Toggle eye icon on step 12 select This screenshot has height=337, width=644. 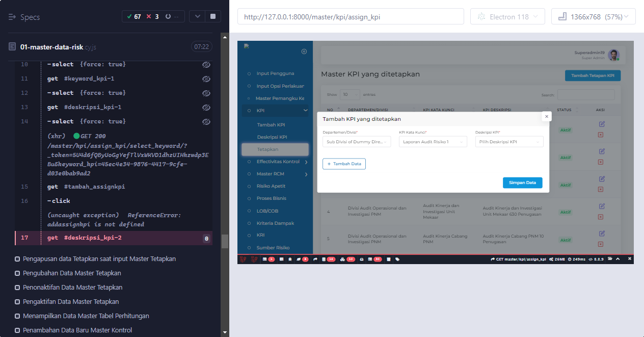(x=206, y=93)
